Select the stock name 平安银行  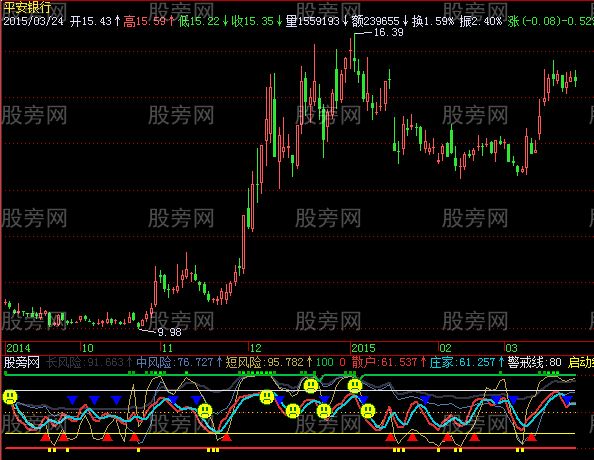point(27,7)
